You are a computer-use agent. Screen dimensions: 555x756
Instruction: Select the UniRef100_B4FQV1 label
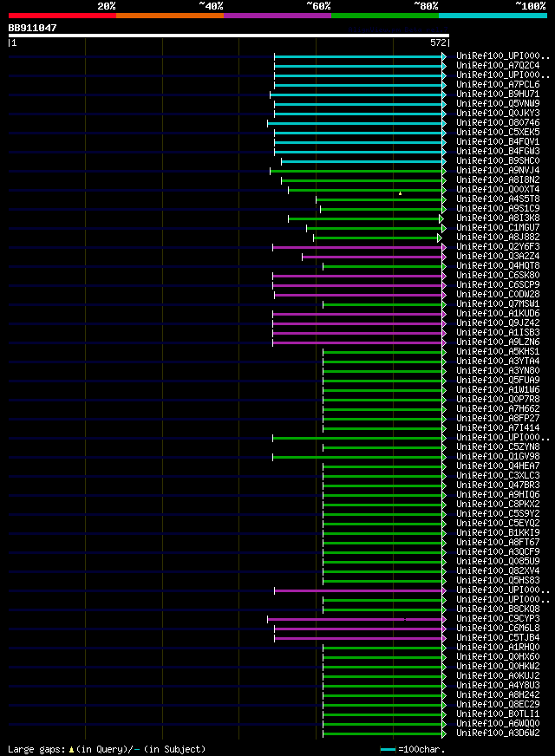[498, 142]
